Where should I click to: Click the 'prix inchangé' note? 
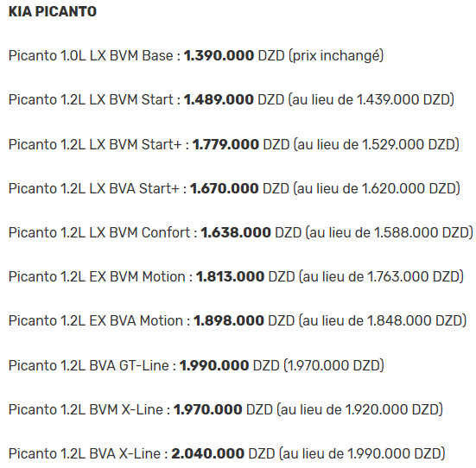coord(336,56)
